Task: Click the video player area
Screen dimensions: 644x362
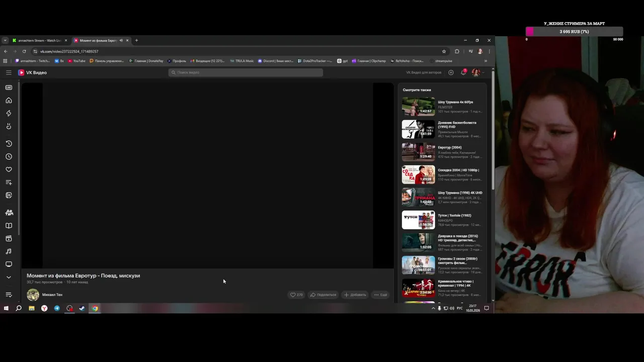Action: click(x=207, y=175)
